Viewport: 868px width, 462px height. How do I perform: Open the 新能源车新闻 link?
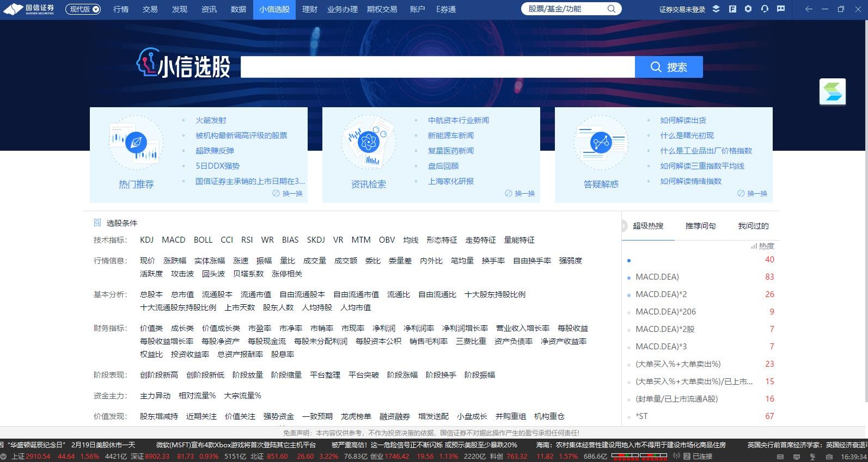pyautogui.click(x=451, y=135)
